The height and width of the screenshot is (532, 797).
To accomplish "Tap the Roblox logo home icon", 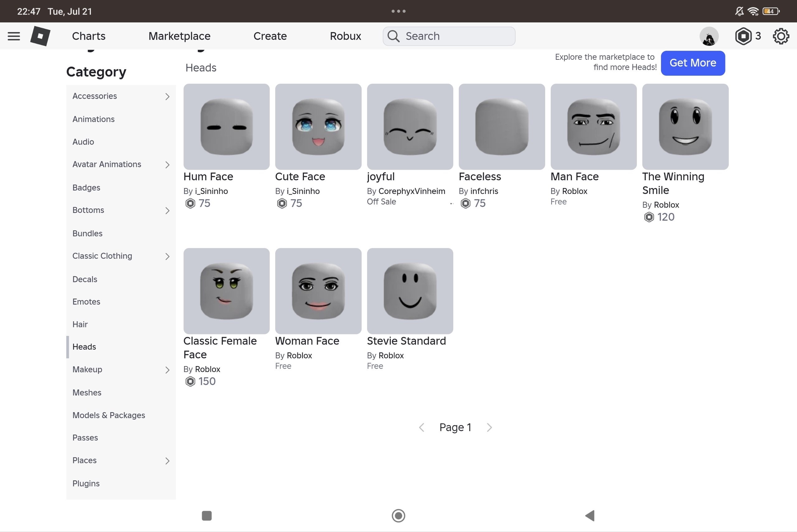I will pyautogui.click(x=40, y=36).
